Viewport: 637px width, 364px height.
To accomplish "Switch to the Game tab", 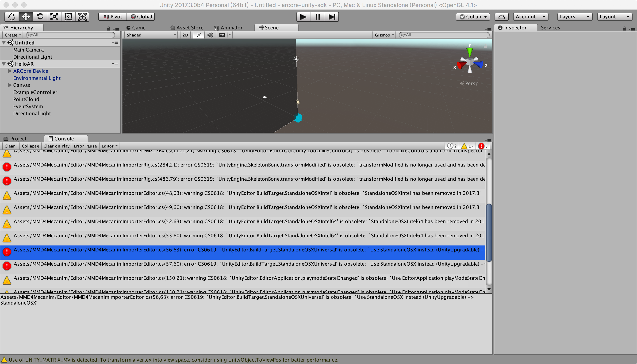I will click(136, 27).
